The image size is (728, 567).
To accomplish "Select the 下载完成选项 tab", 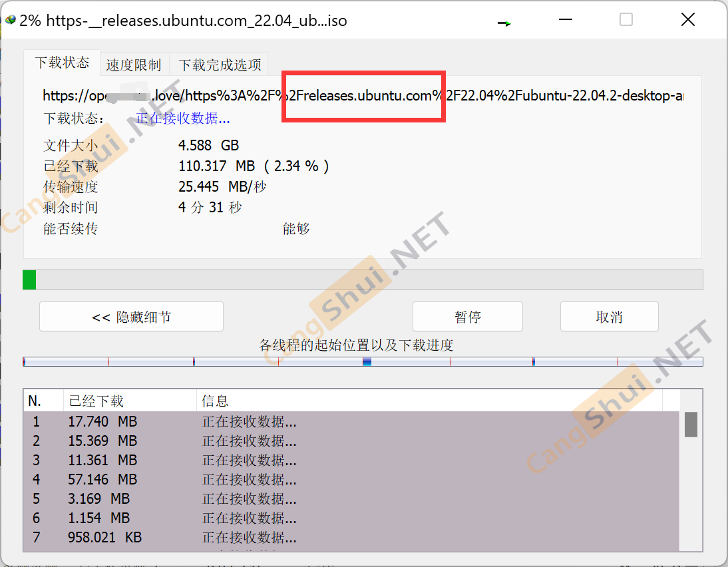I will point(220,65).
